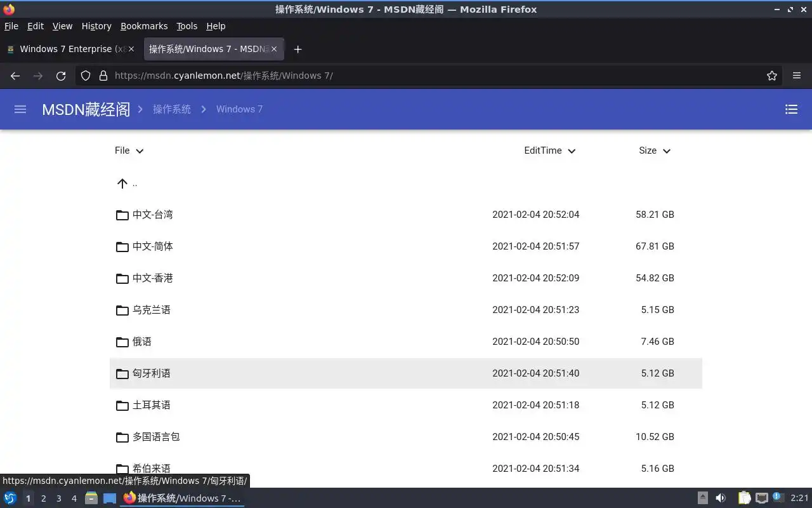Image resolution: width=812 pixels, height=508 pixels.
Task: Open the History menu
Action: 96,26
